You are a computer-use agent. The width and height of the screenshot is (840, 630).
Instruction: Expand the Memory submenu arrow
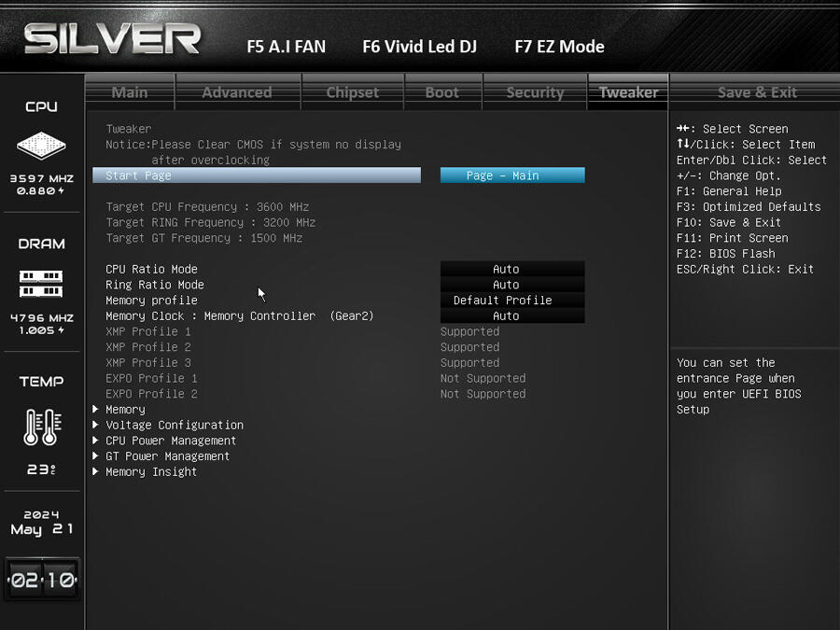[x=95, y=410]
